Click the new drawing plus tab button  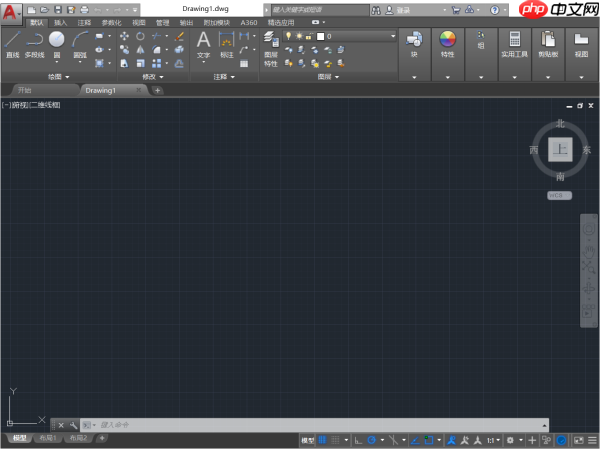coord(157,90)
